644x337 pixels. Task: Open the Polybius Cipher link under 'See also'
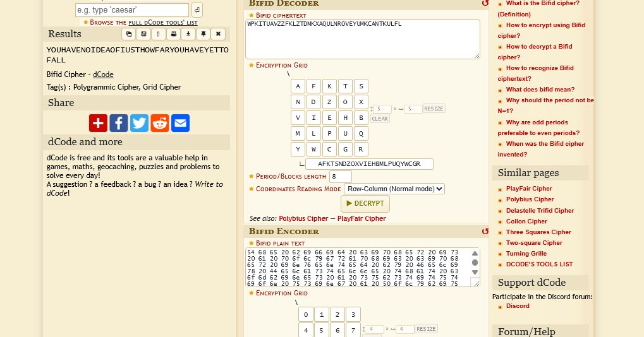tap(303, 218)
